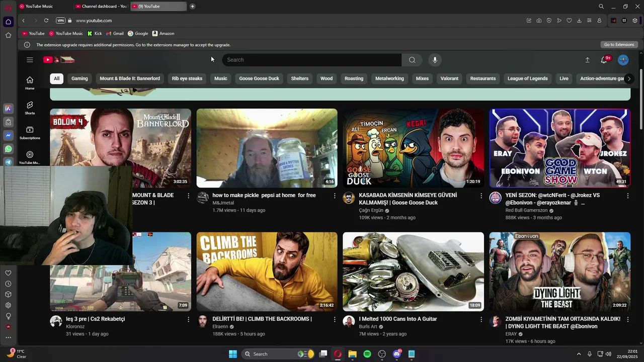Click Opera sidebar lightbulb icon
This screenshot has width=644, height=362.
tap(8, 316)
